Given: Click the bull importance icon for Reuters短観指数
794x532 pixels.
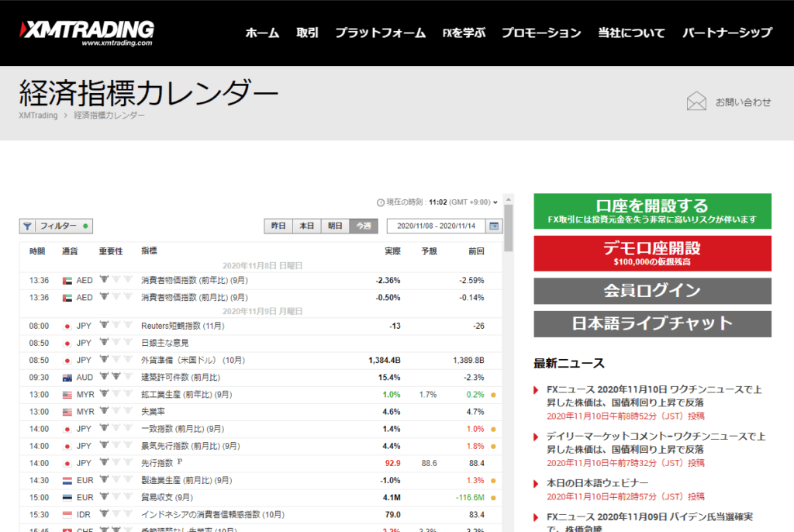Looking at the screenshot, I should [x=104, y=326].
